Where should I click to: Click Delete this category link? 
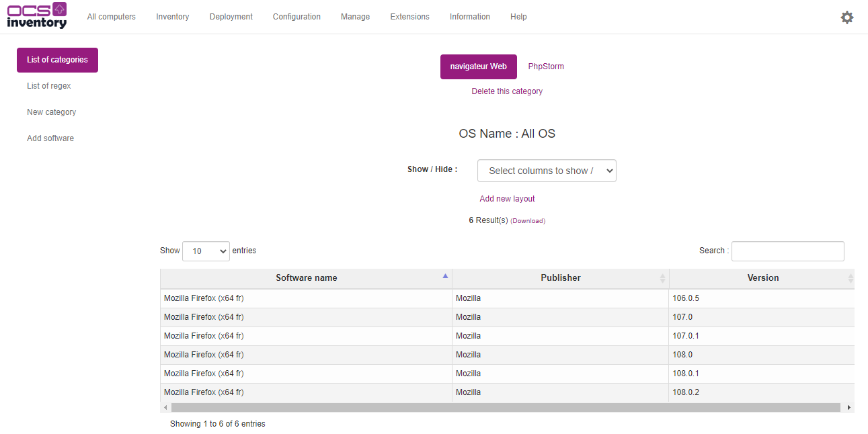click(x=507, y=91)
